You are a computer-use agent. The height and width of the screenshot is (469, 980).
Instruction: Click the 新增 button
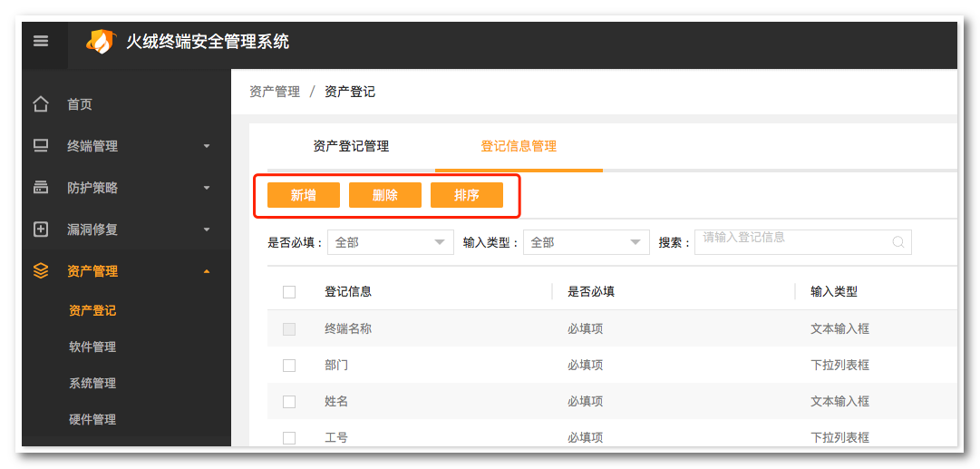click(304, 195)
